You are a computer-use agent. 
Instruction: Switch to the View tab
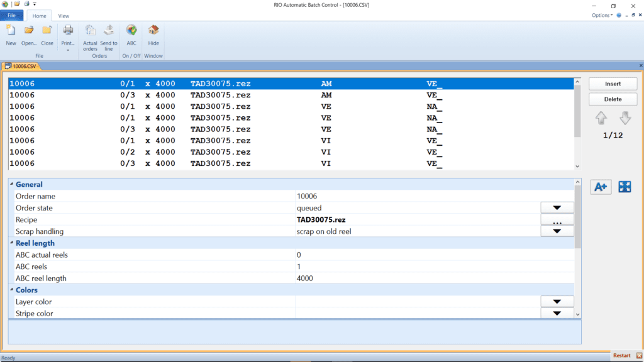(63, 16)
